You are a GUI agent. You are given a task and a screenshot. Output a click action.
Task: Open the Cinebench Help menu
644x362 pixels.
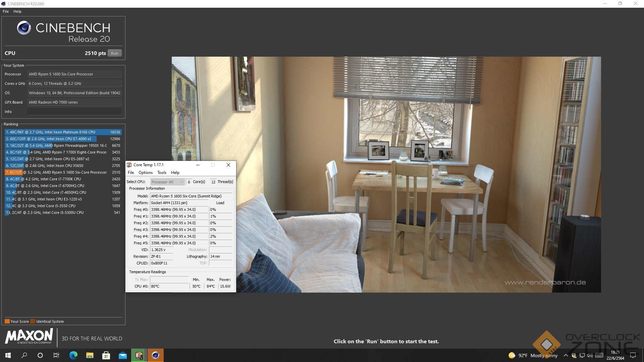tap(17, 11)
